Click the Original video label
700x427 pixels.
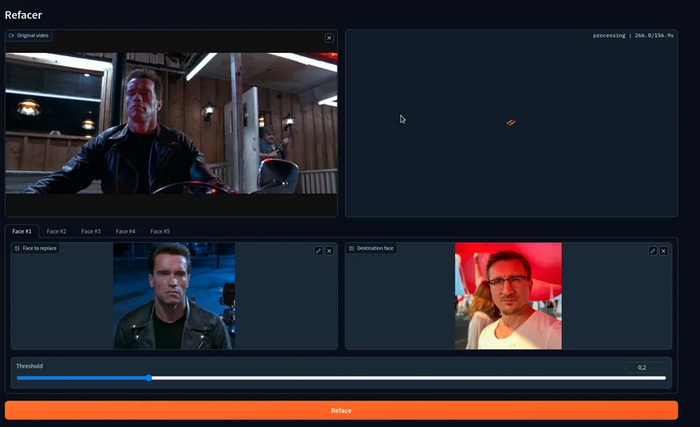33,35
